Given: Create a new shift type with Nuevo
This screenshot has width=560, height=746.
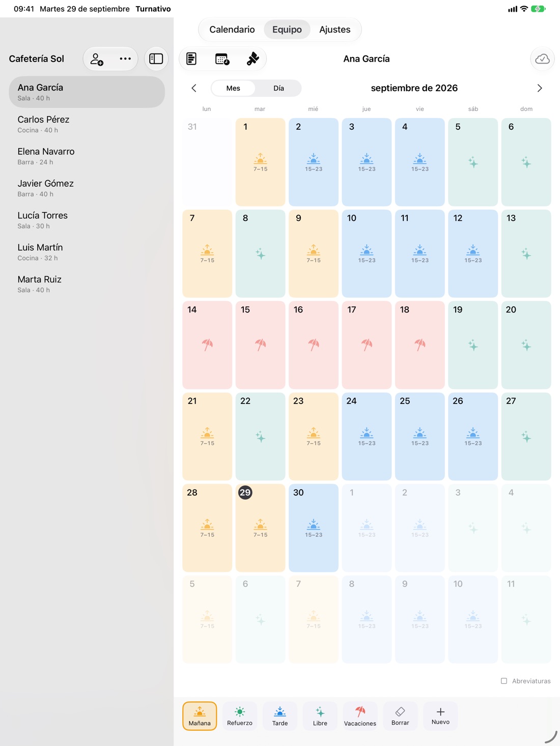Looking at the screenshot, I should tap(440, 716).
